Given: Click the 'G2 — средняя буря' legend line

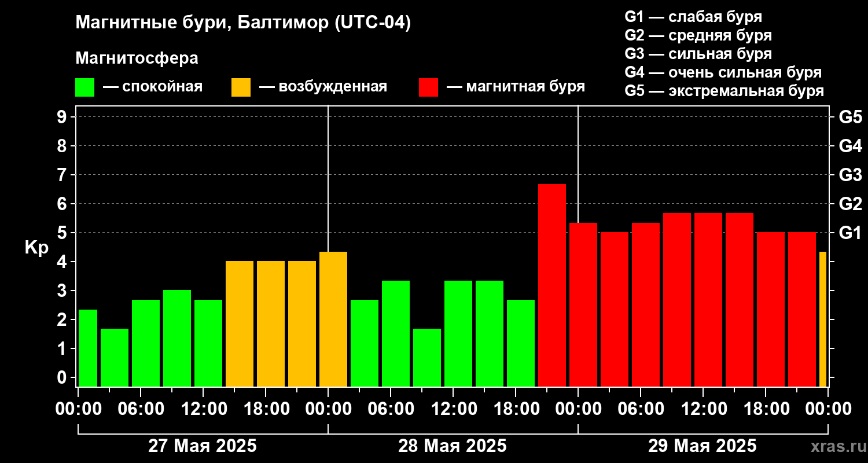Looking at the screenshot, I should tap(698, 35).
